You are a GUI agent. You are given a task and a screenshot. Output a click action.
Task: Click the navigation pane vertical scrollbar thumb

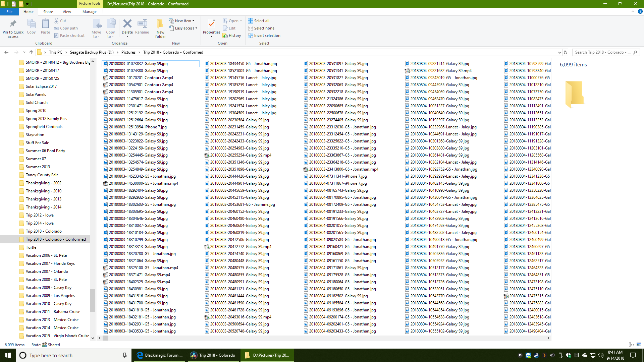click(x=93, y=300)
